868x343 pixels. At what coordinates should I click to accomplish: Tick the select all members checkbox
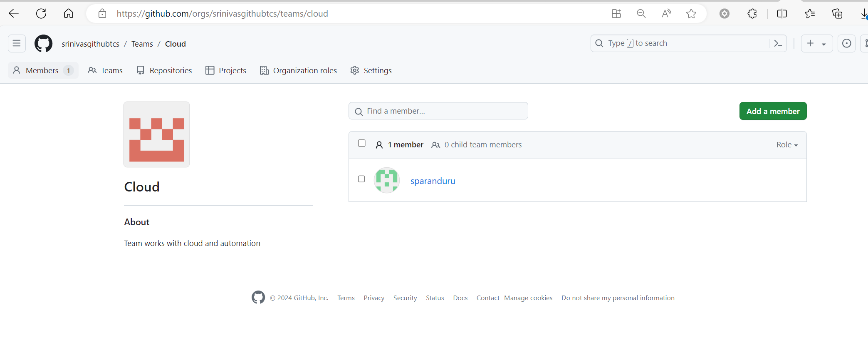point(362,143)
